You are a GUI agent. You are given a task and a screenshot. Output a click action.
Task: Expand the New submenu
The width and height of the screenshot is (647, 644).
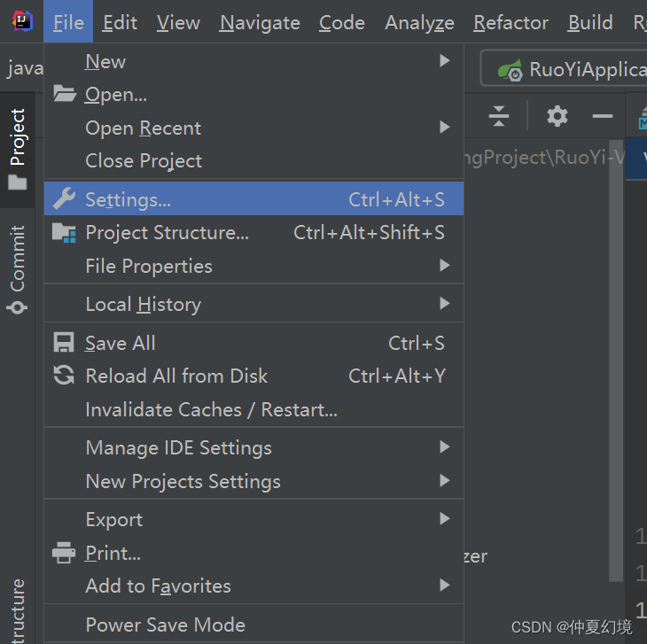coord(253,61)
